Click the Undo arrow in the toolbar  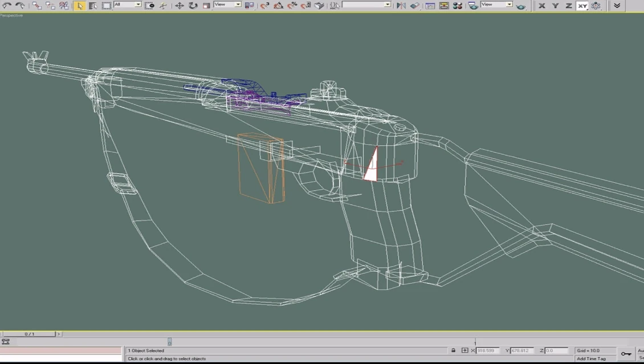pyautogui.click(x=6, y=5)
